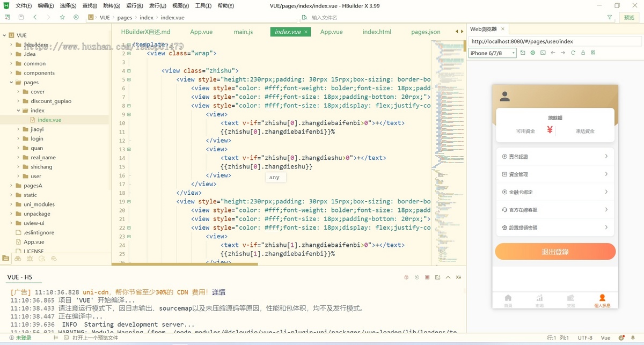Click the new file toolbar icon
This screenshot has height=345, width=644.
tap(7, 17)
